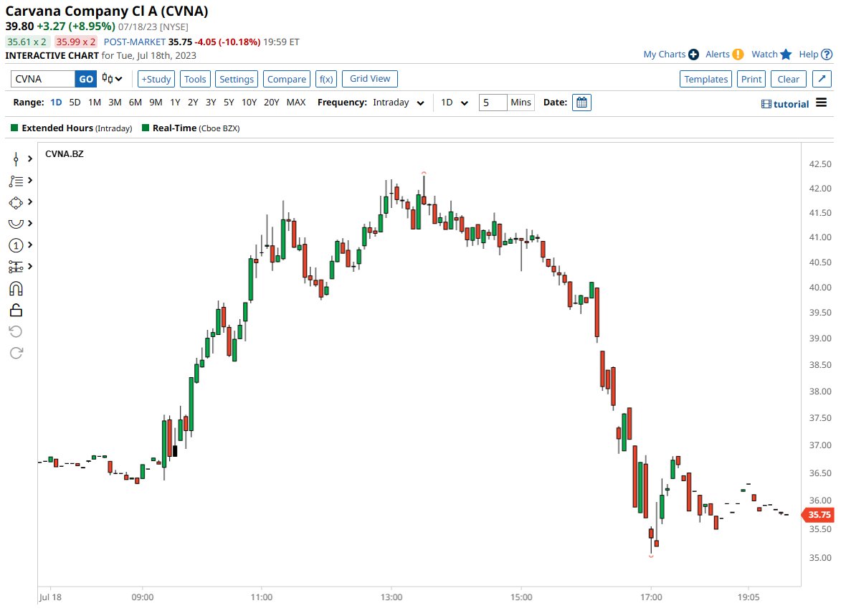Click the redo arrow icon
The image size is (846, 616).
(16, 353)
